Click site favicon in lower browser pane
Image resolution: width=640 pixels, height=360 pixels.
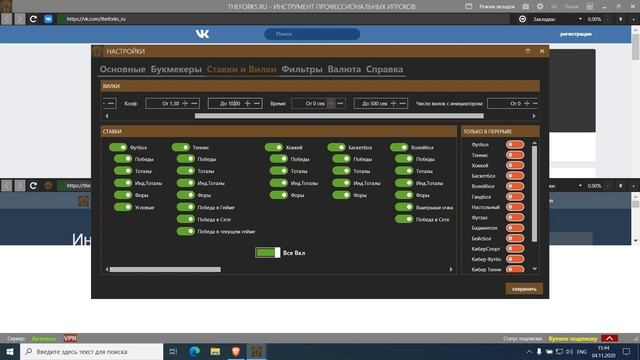tap(48, 186)
